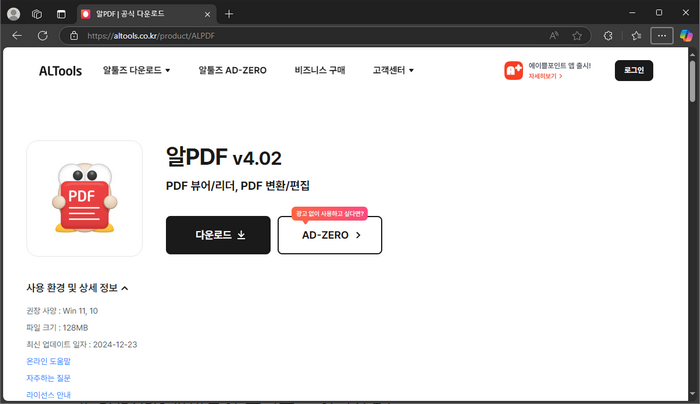
Task: Open the 온라인 도움말 link
Action: (x=48, y=360)
